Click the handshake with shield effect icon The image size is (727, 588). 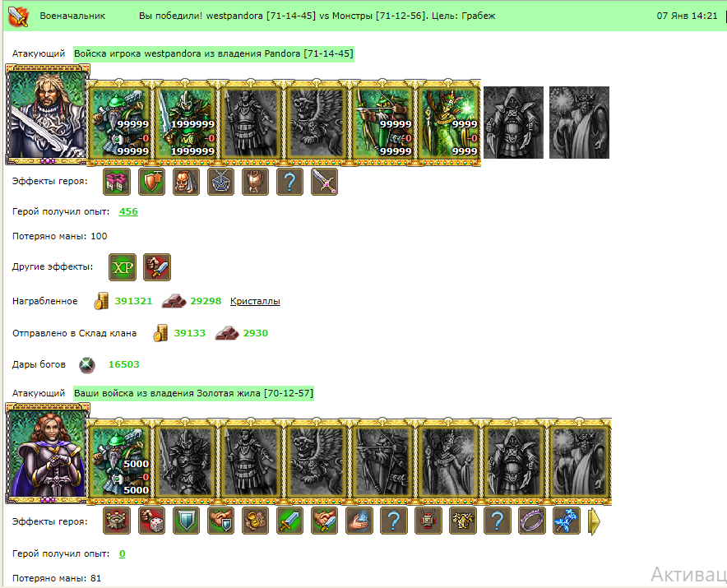point(220,521)
